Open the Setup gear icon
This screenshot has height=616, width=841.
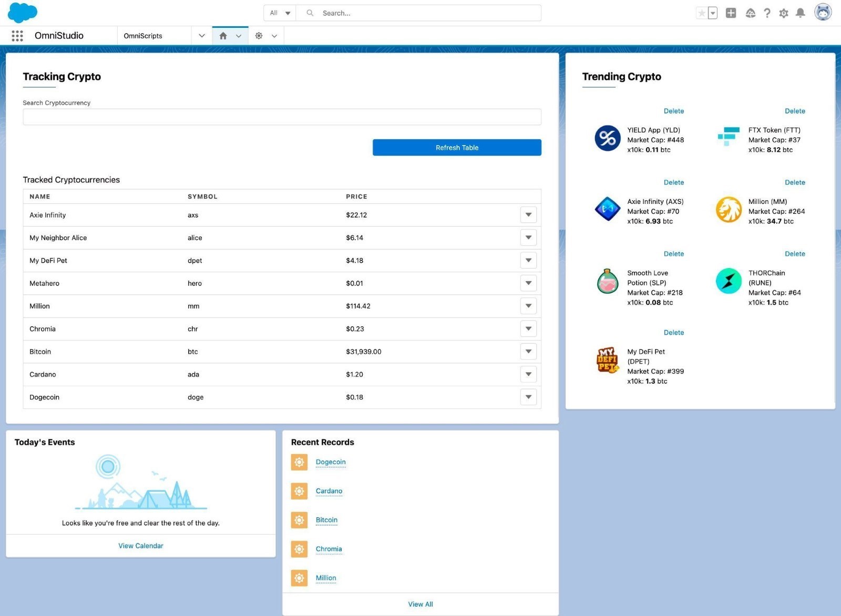(x=784, y=13)
